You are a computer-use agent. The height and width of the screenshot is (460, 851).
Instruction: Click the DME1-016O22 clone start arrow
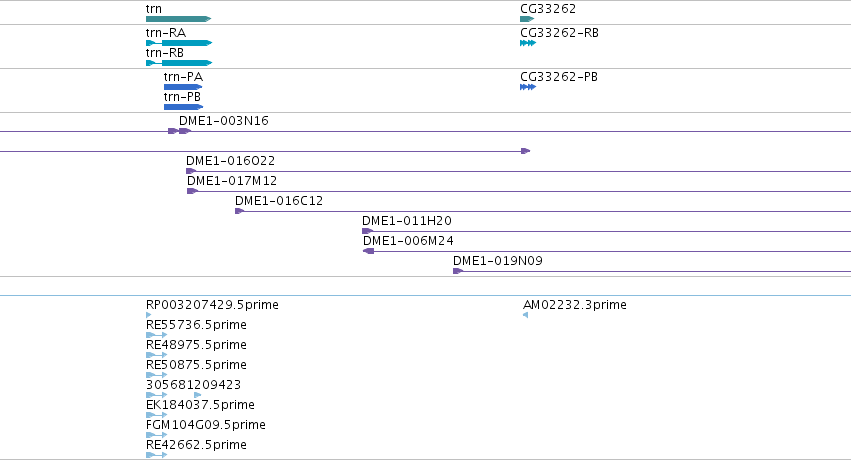coord(191,171)
